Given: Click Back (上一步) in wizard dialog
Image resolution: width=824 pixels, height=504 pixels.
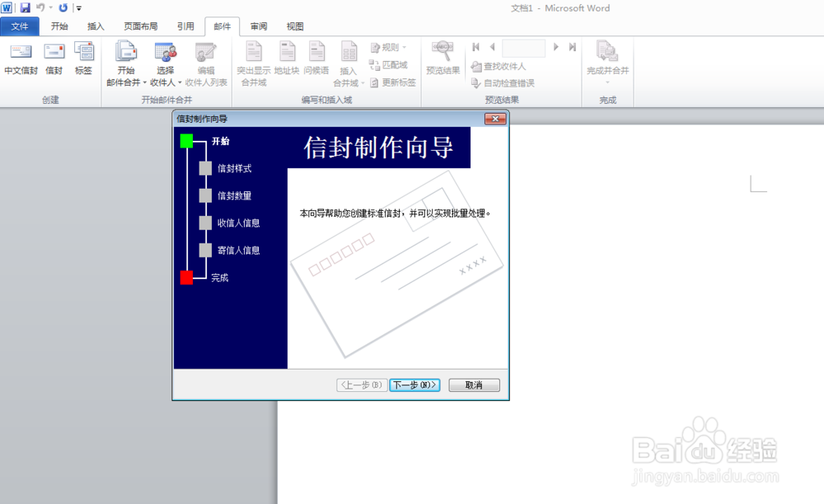Looking at the screenshot, I should (362, 385).
